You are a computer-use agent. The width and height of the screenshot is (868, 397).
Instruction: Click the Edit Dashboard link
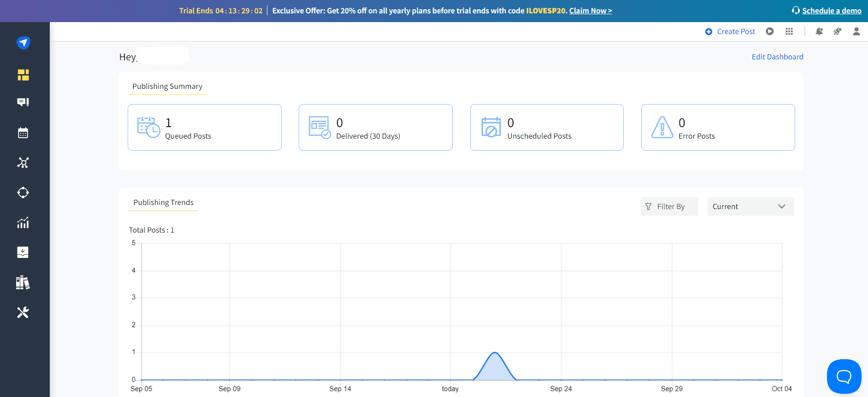click(777, 57)
